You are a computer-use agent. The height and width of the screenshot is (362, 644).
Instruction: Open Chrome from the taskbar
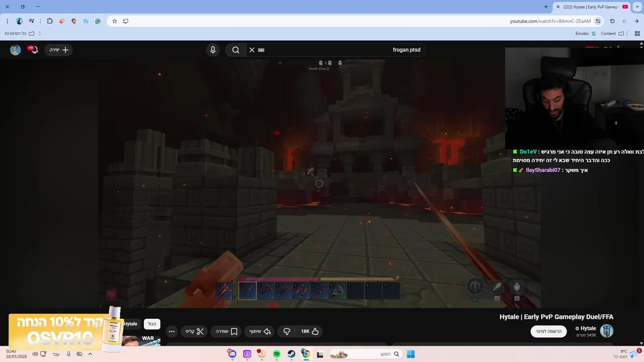[305, 354]
